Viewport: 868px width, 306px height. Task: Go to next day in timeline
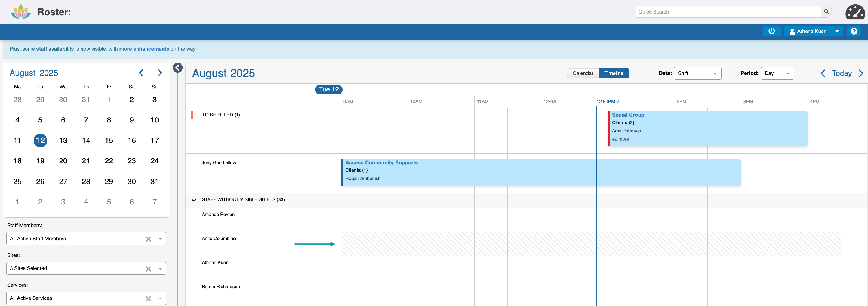coord(861,73)
